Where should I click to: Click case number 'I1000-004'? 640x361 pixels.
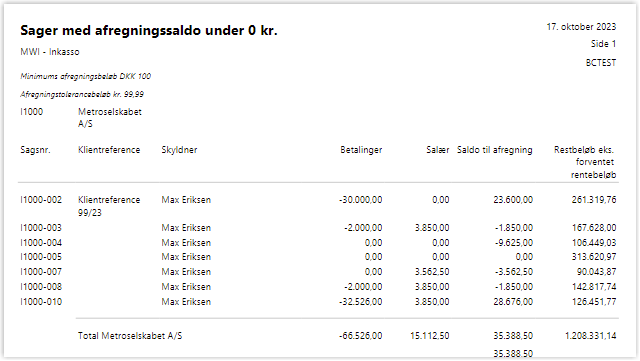(41, 243)
